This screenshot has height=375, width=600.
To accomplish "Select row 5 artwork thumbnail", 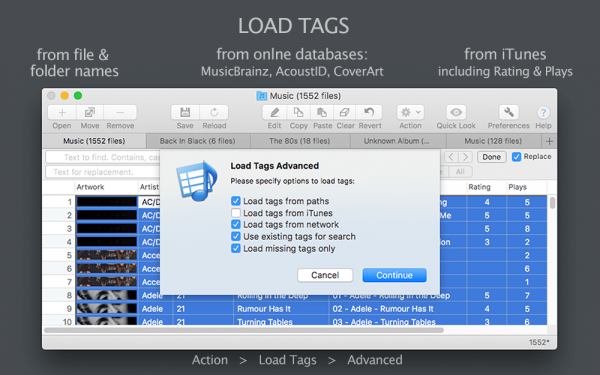I will click(107, 255).
